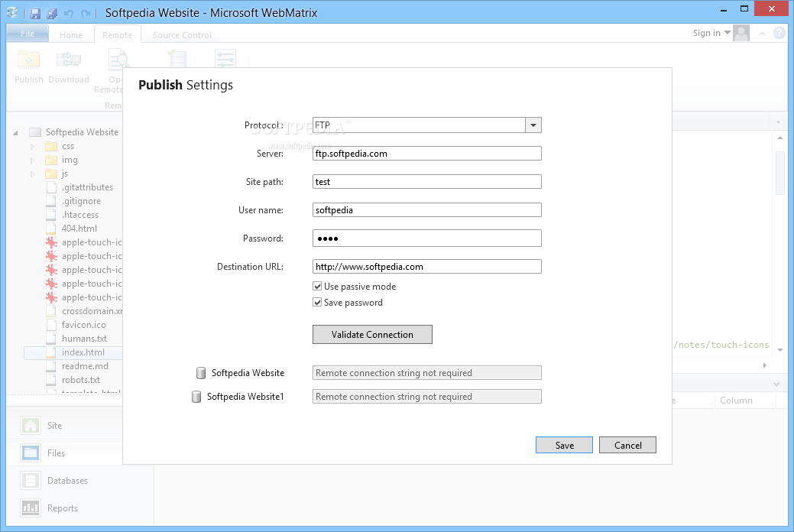Click the Reports workspace icon
This screenshot has height=532, width=794.
pyautogui.click(x=31, y=508)
